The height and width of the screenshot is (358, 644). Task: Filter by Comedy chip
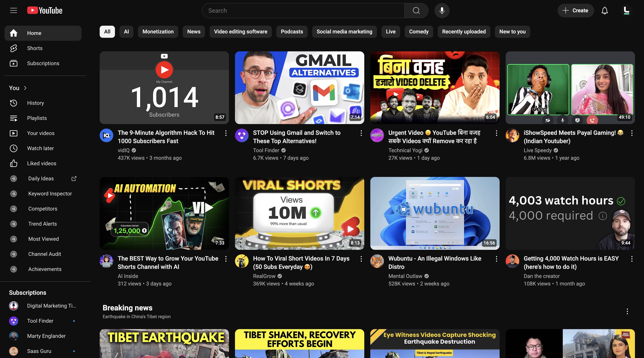[x=419, y=32]
